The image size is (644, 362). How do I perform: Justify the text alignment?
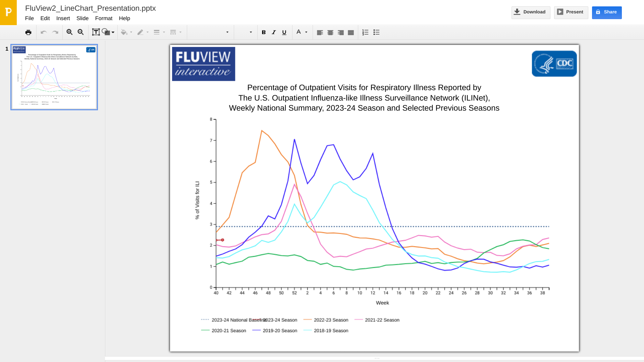(x=351, y=33)
